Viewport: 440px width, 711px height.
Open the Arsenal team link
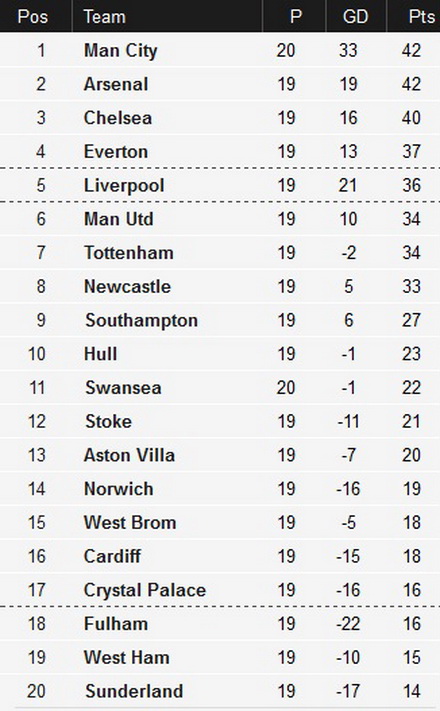(x=116, y=84)
